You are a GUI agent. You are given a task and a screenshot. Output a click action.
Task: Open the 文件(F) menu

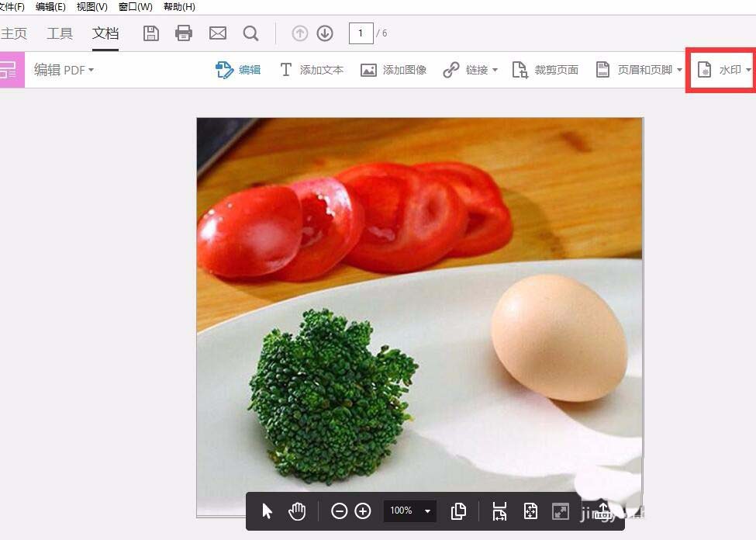(12, 7)
